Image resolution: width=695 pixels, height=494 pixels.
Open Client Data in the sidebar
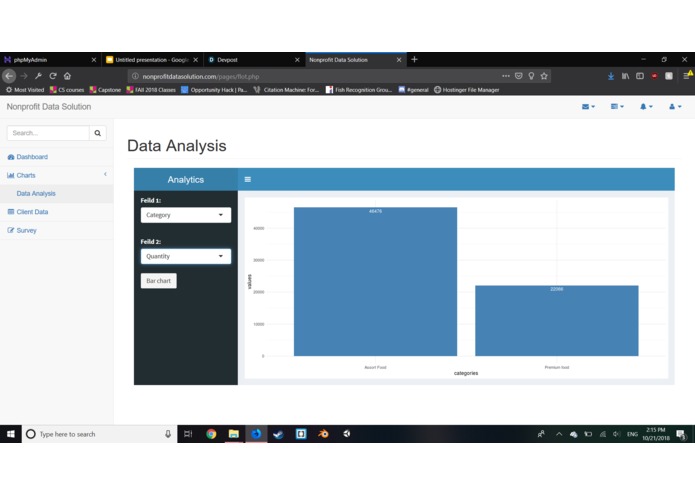coord(27,212)
